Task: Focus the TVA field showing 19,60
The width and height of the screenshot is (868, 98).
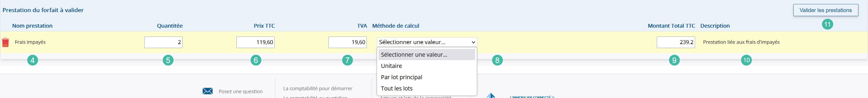Action: 348,42
